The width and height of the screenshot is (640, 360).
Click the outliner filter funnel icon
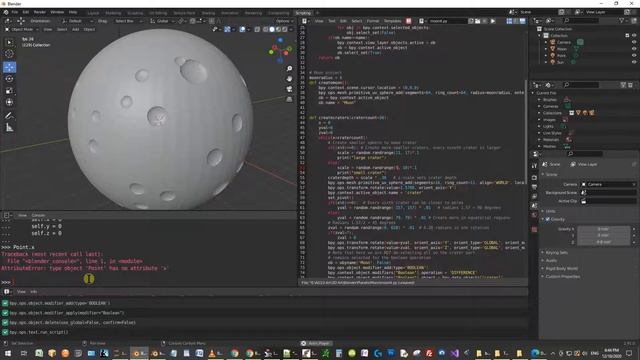point(622,20)
